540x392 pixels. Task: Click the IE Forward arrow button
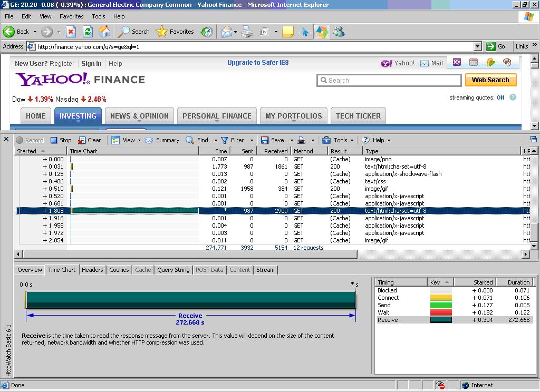click(47, 32)
